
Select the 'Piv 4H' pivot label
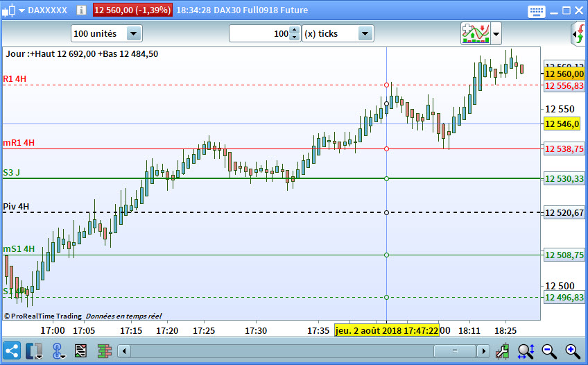coord(16,207)
